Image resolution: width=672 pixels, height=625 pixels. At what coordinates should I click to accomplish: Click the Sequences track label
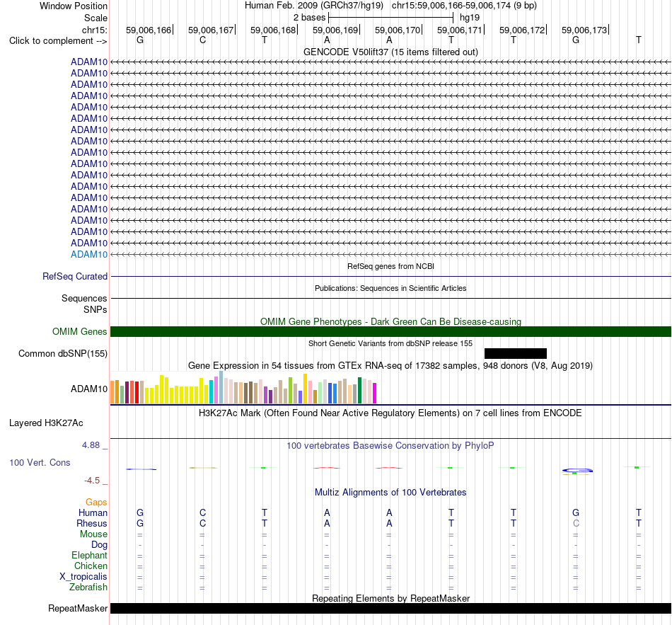coord(84,298)
